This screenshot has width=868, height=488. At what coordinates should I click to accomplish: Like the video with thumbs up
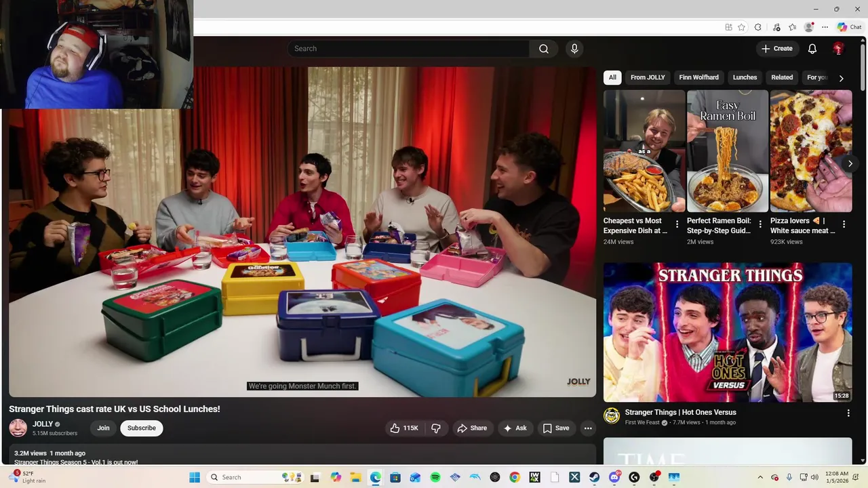(404, 428)
